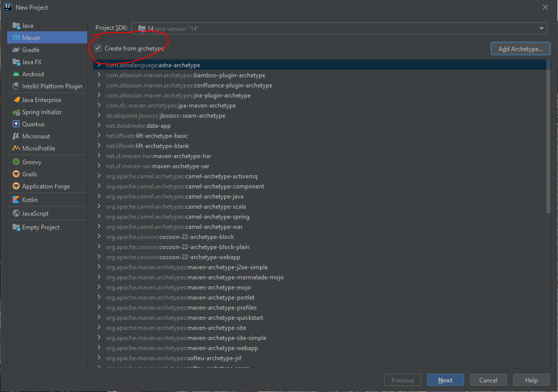Expand maven-archetype-quickstart entry
558x392 pixels.
coord(99,317)
